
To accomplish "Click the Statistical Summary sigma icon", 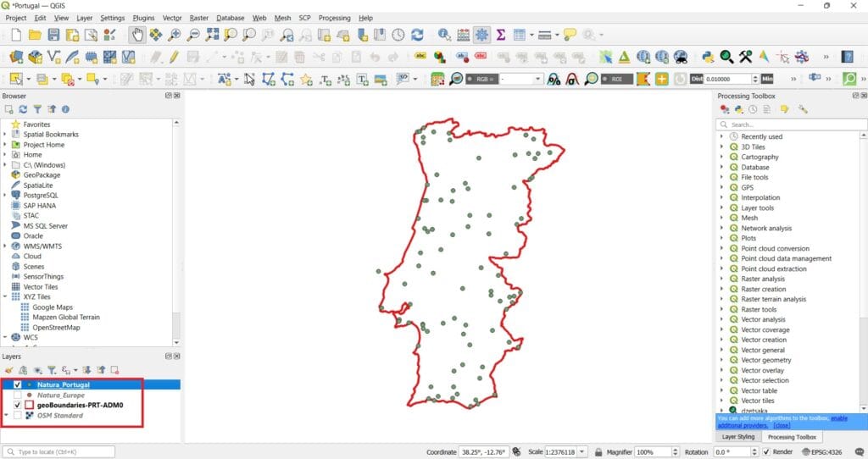I will [500, 36].
